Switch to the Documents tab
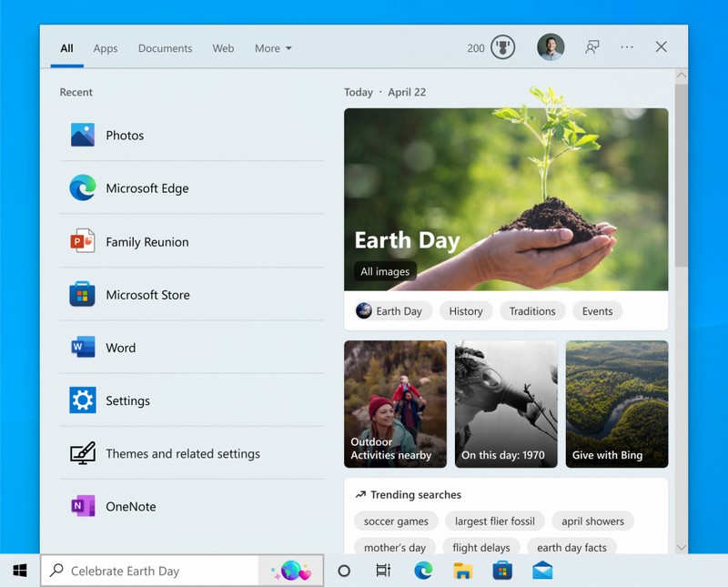 [x=165, y=48]
